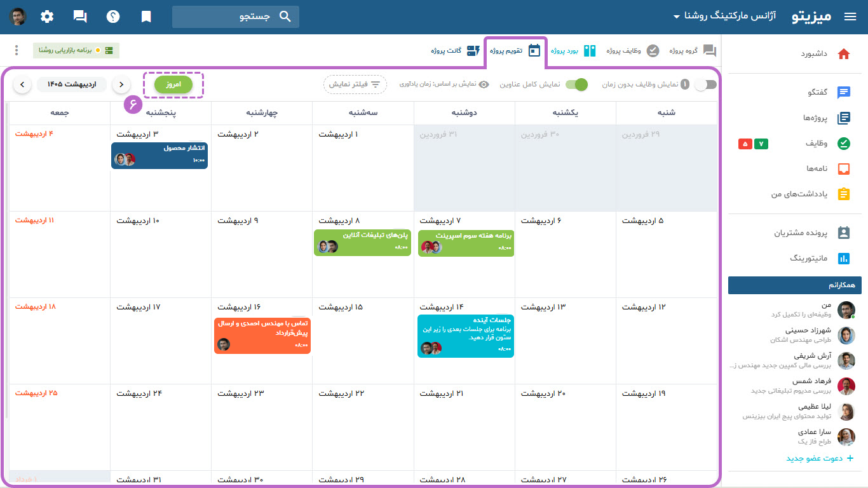Open the پلن‌های تبلیغات آنلاین event card
Image resolution: width=868 pixels, height=488 pixels.
pyautogui.click(x=362, y=242)
